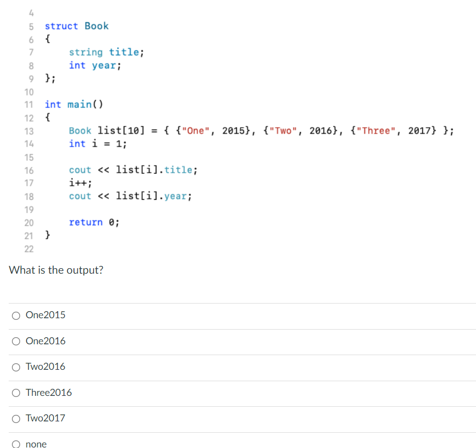
Task: Click the 'return 0;' code line
Action: click(x=94, y=222)
